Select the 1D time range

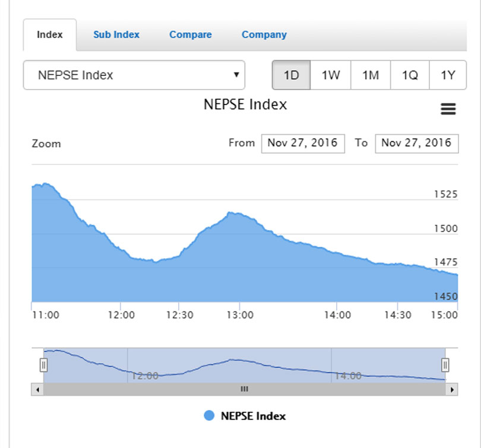[x=291, y=75]
